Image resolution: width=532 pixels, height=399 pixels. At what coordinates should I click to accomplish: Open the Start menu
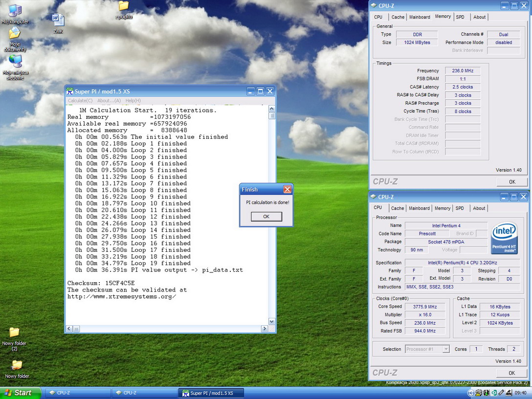(21, 393)
